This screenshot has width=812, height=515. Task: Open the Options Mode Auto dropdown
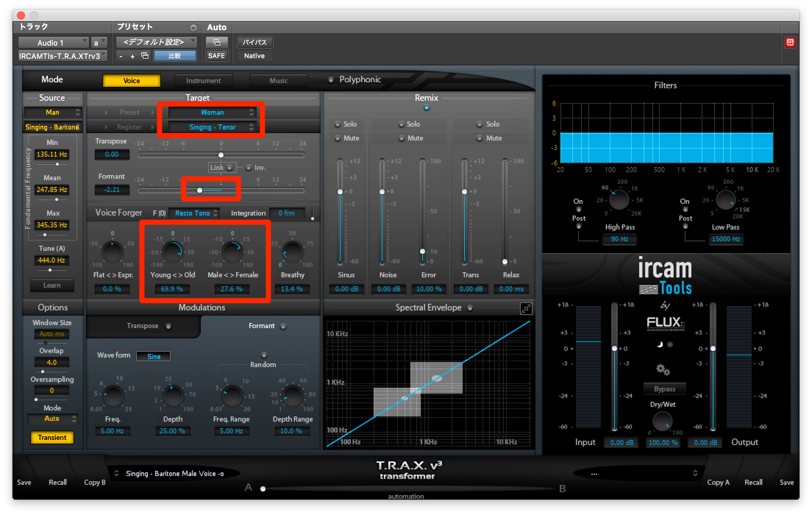pyautogui.click(x=53, y=419)
